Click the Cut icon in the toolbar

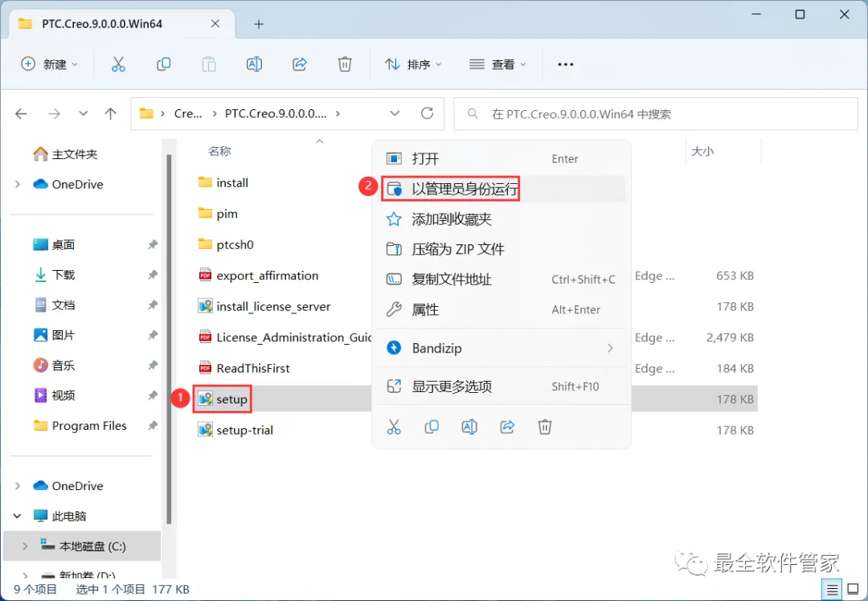(118, 65)
